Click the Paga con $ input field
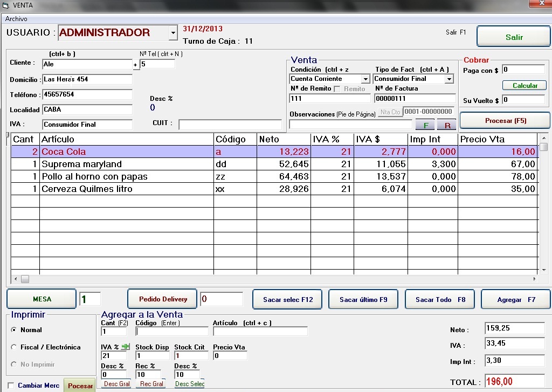 [x=523, y=70]
